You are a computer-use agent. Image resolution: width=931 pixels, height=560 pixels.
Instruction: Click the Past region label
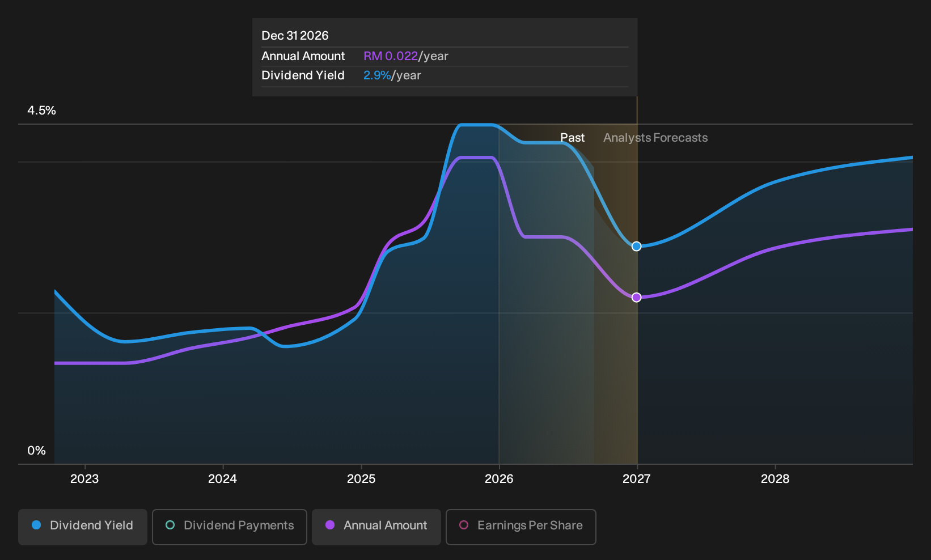point(572,138)
